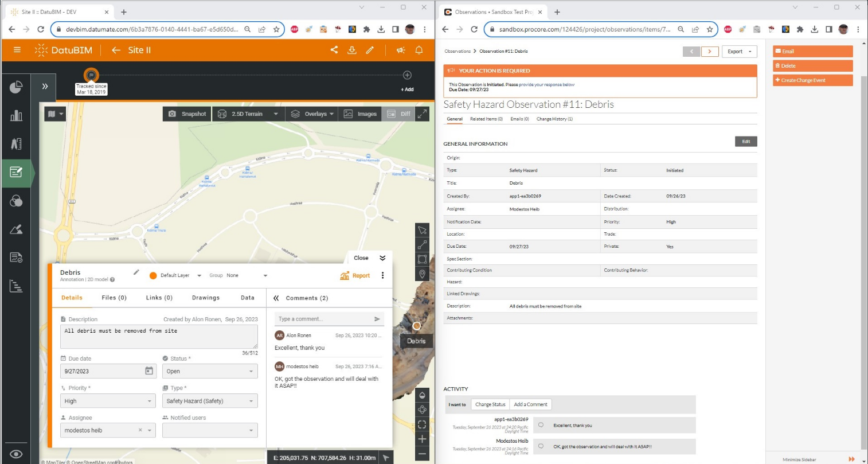Click the Report button
868x464 pixels.
click(x=355, y=276)
